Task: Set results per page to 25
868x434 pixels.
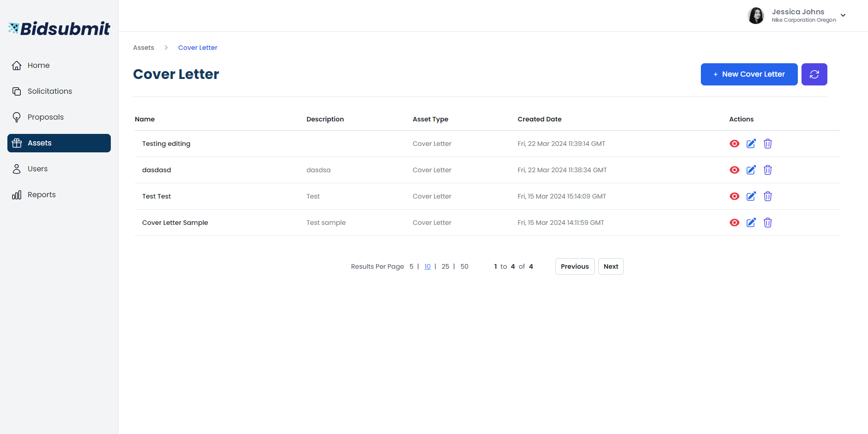Action: (x=445, y=266)
